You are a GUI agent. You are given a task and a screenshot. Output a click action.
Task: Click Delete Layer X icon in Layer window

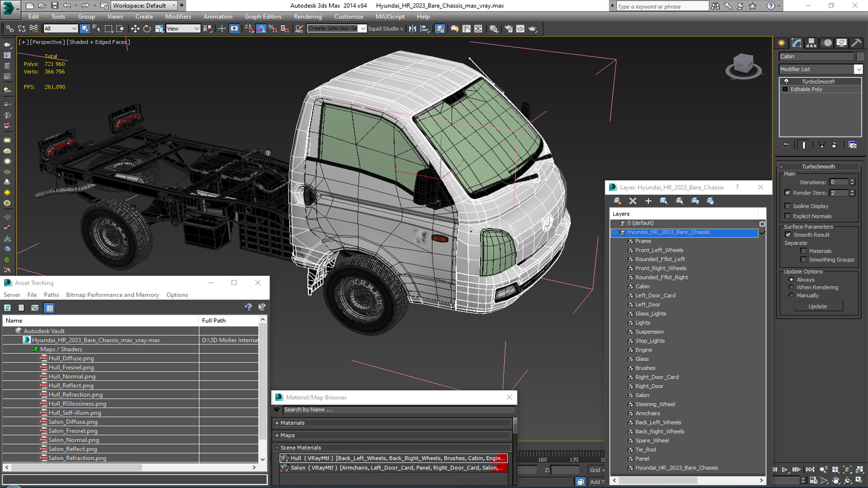pyautogui.click(x=633, y=201)
